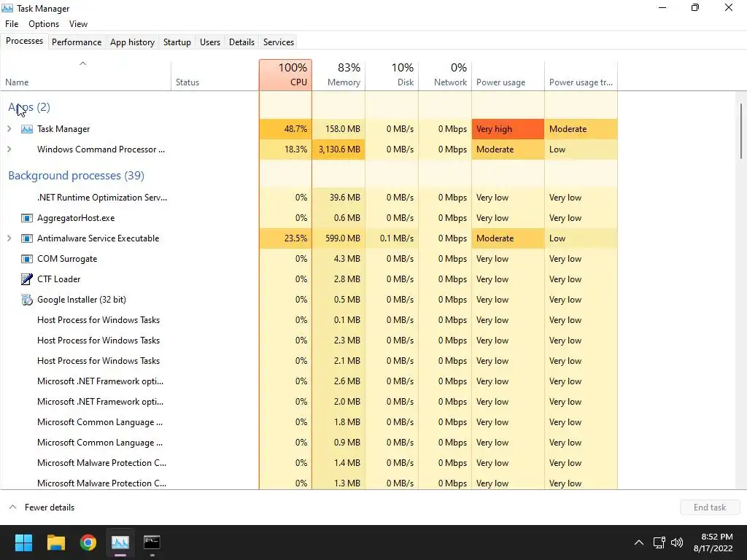
Task: Expand the Task Manager process group
Action: pyautogui.click(x=9, y=129)
